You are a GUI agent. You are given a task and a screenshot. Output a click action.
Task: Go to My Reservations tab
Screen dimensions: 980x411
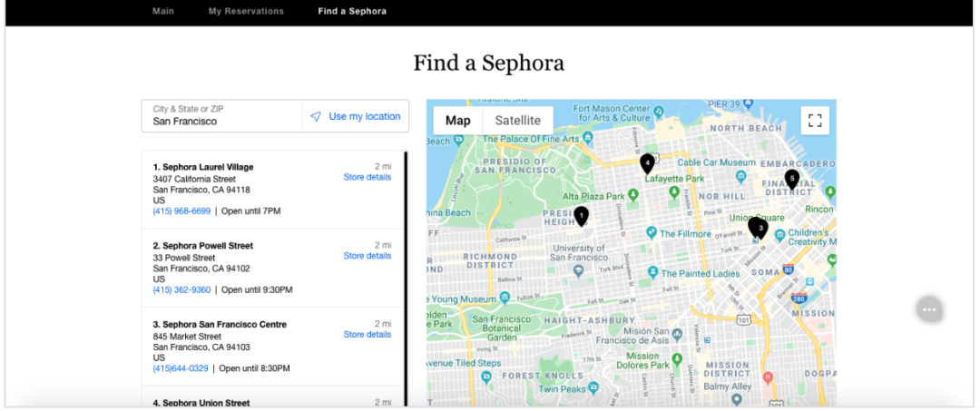[246, 11]
